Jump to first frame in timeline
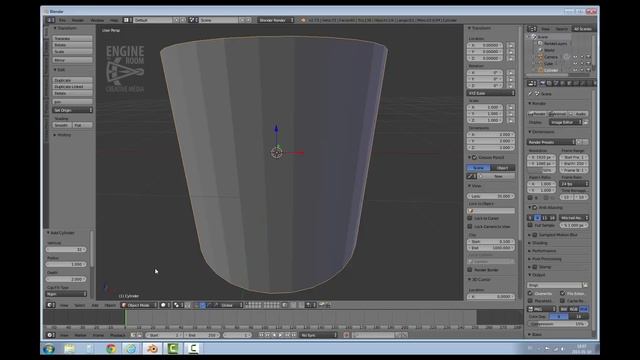This screenshot has width=640, height=360. coord(261,335)
